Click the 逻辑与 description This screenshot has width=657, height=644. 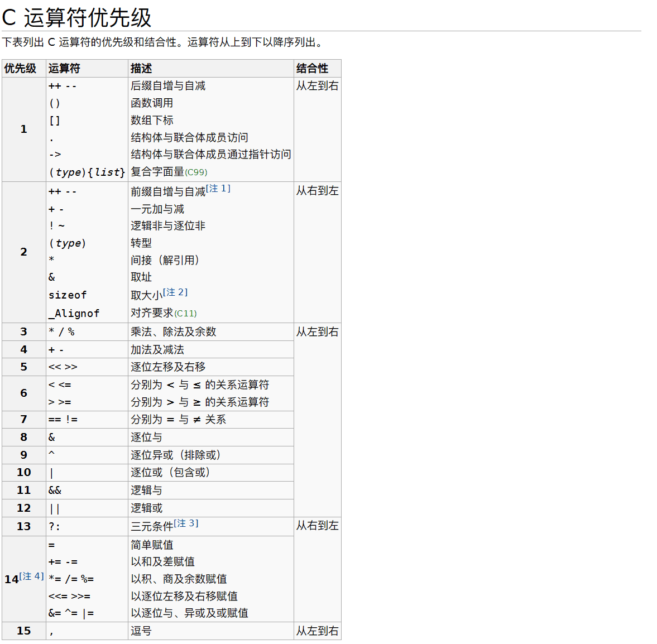tap(147, 490)
